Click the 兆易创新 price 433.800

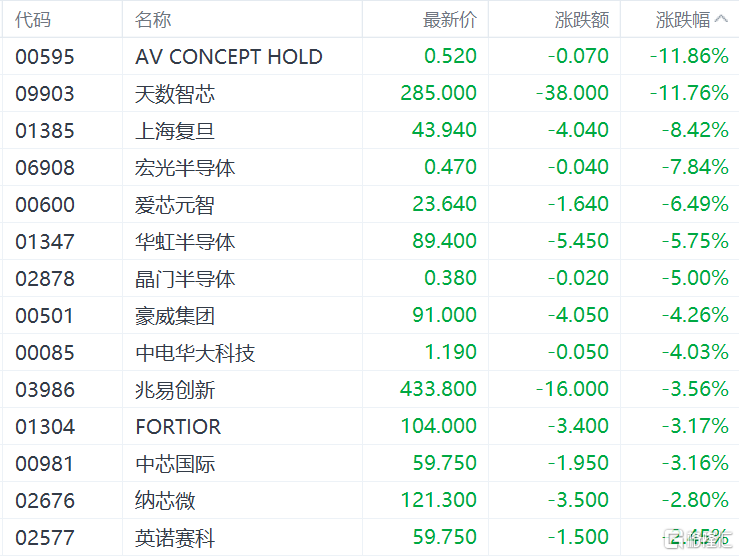point(439,390)
